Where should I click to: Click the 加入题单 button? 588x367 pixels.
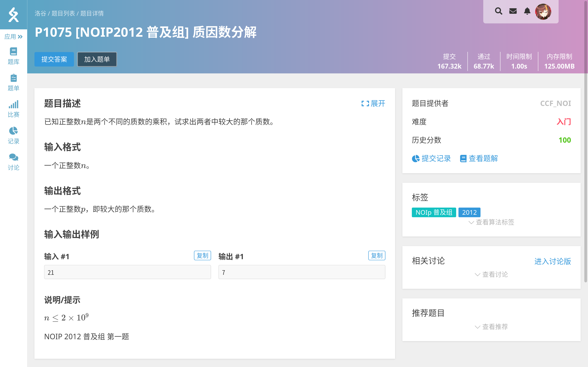97,59
